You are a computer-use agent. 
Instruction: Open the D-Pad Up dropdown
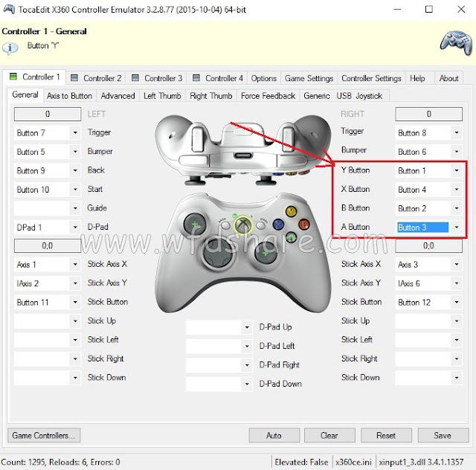(219, 327)
